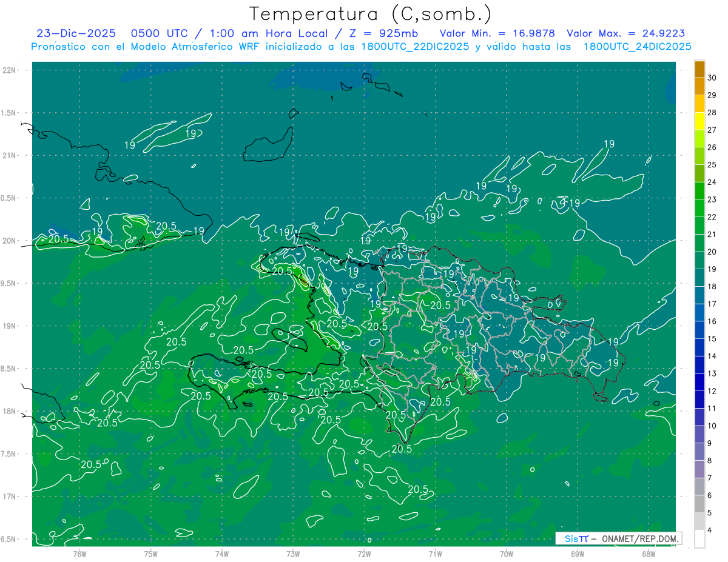Viewport: 728px width, 562px height.
Task: Pick the dark blue swatch between legend 12 and 13
Action: pos(699,382)
